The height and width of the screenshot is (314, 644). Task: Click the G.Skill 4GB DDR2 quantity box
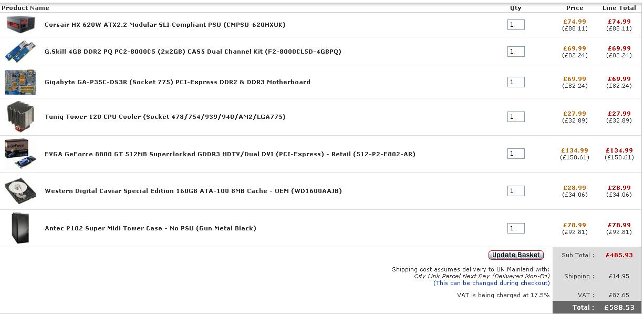coord(516,52)
